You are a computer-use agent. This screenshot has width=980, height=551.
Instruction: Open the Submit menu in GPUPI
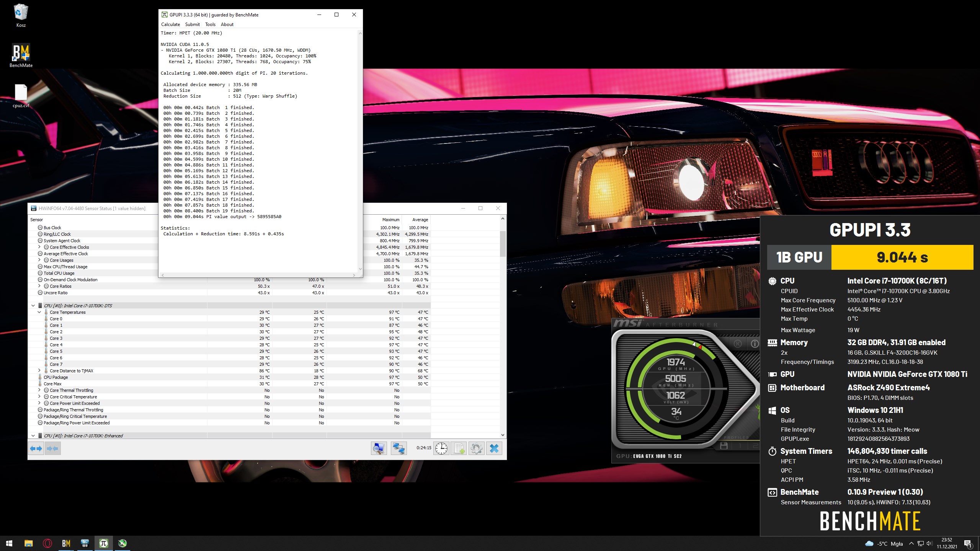192,24
